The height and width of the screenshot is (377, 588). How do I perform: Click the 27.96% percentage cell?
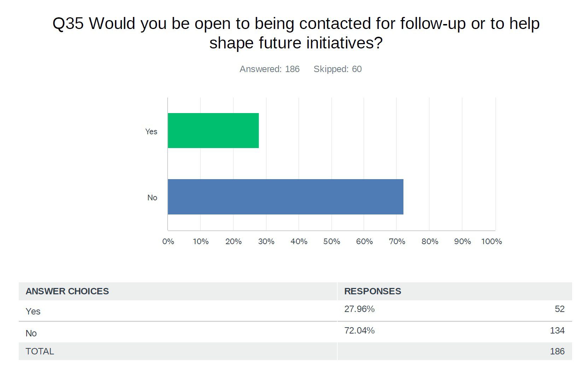tap(359, 309)
